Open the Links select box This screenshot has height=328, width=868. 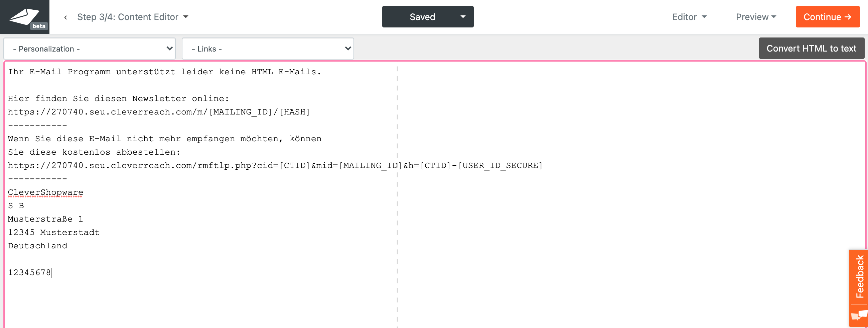[268, 49]
